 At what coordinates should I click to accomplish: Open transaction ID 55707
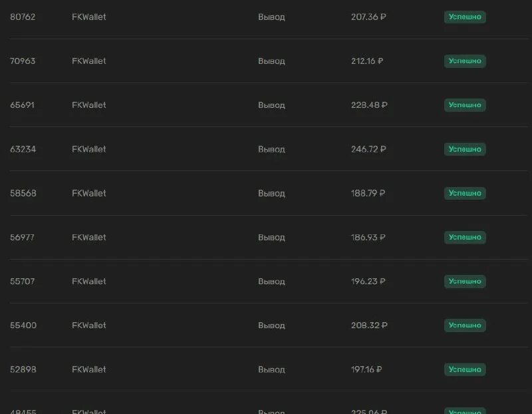[x=23, y=281]
